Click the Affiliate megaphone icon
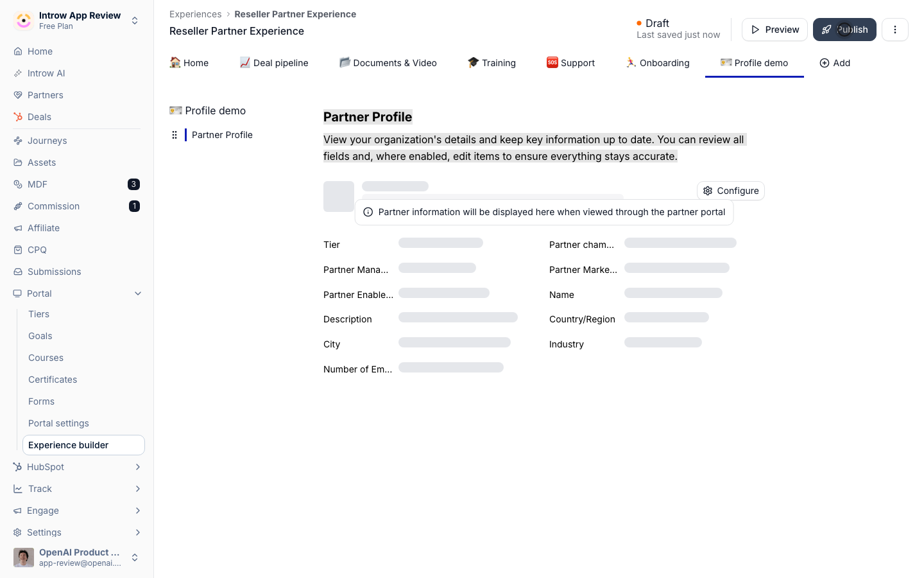 point(18,228)
